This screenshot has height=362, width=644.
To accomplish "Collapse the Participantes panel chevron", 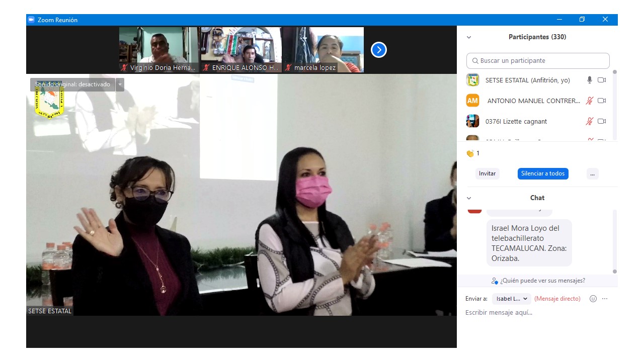I will [469, 37].
